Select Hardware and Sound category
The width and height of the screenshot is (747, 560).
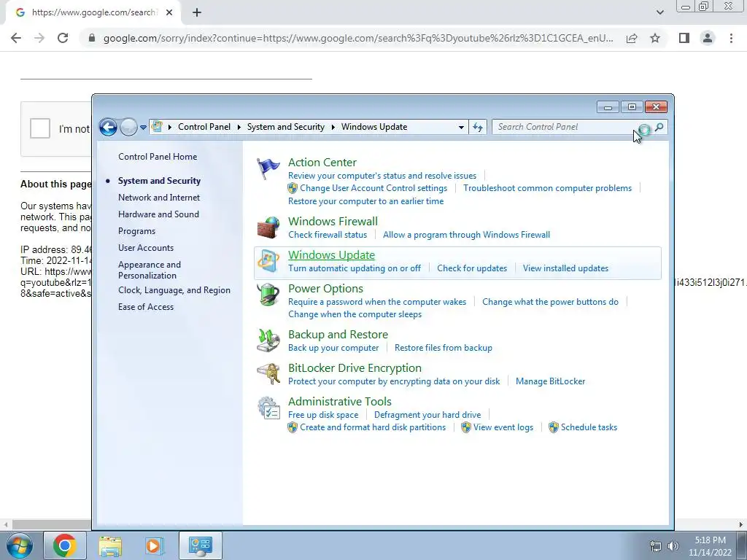[158, 214]
